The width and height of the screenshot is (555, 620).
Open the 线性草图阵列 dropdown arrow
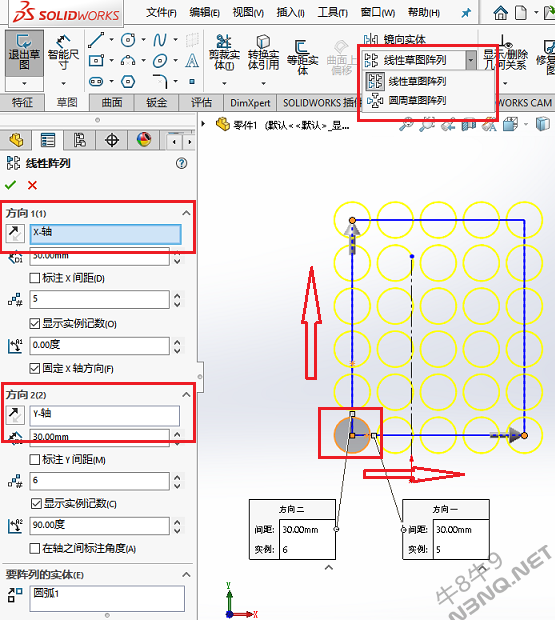click(x=470, y=60)
